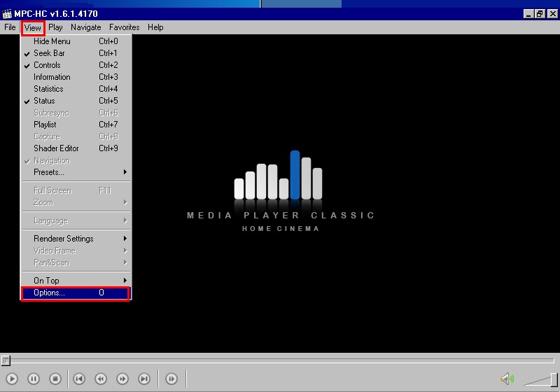Skip to previous file button

[x=79, y=379]
